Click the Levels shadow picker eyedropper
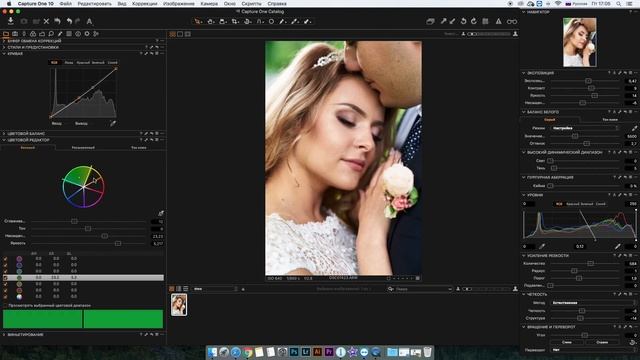Screen dimensions: 640x360 [542, 246]
